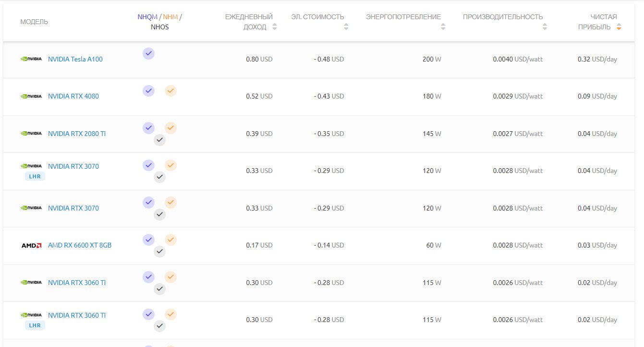Click orange NHM checkmark in RTX 3060 Ti LHR row

click(x=170, y=314)
